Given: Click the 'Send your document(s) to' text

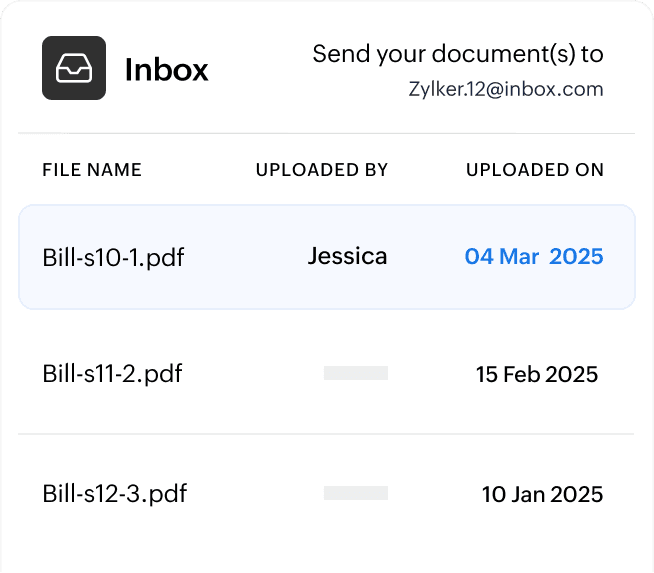Looking at the screenshot, I should tap(458, 53).
